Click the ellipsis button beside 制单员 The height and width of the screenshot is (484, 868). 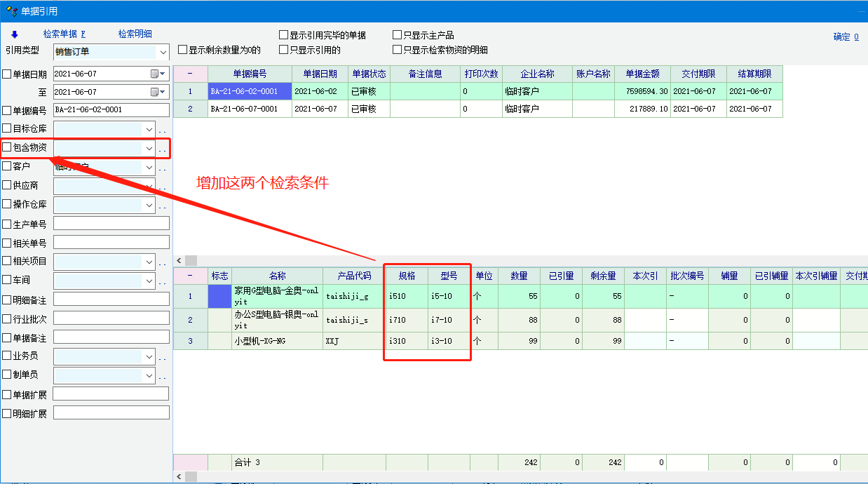click(x=162, y=376)
